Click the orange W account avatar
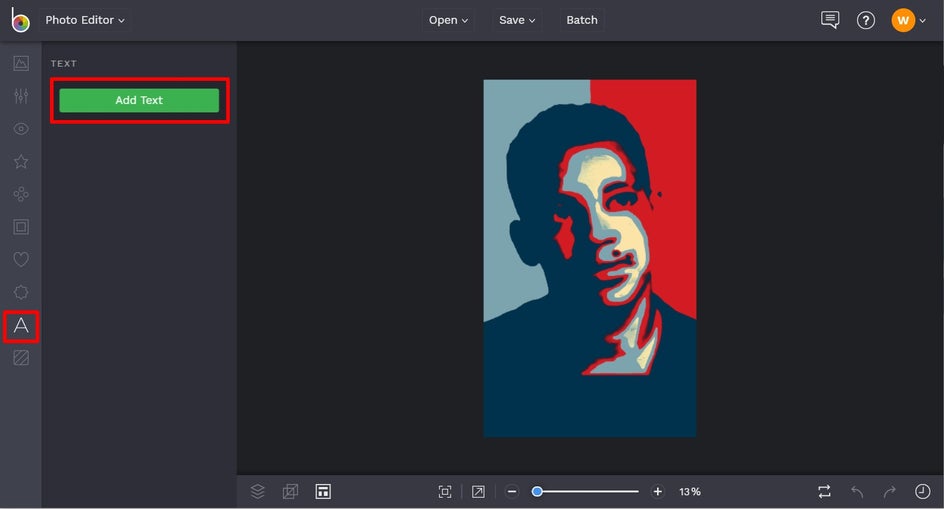 tap(903, 20)
